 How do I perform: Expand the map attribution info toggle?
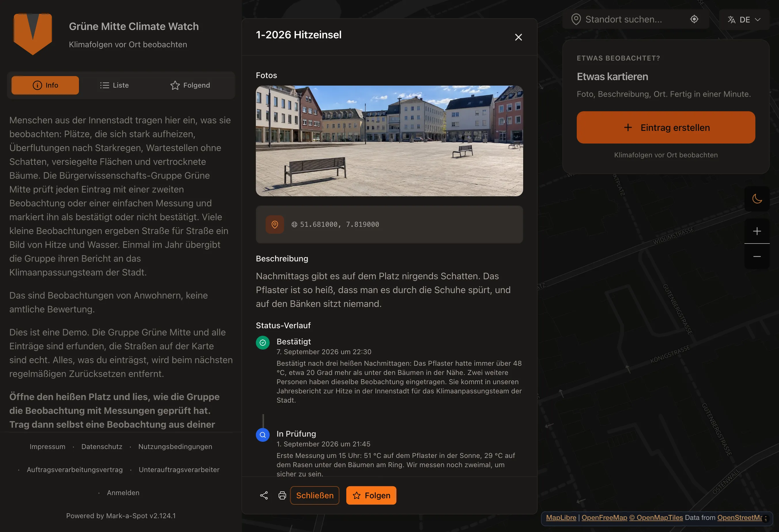pyautogui.click(x=765, y=518)
